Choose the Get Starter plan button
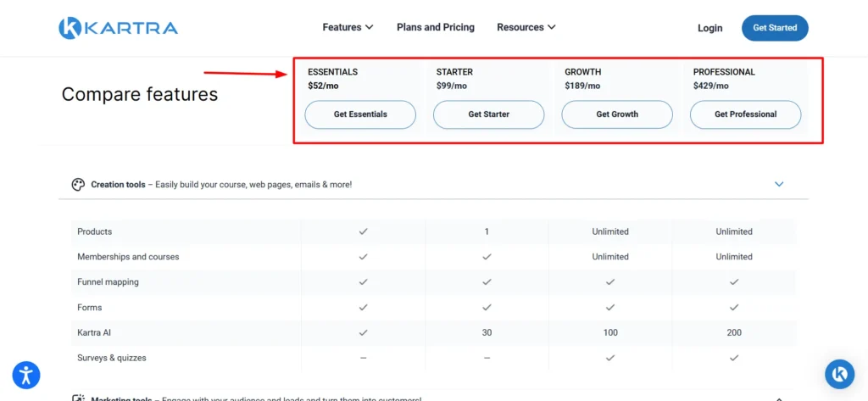This screenshot has height=401, width=868. [489, 114]
